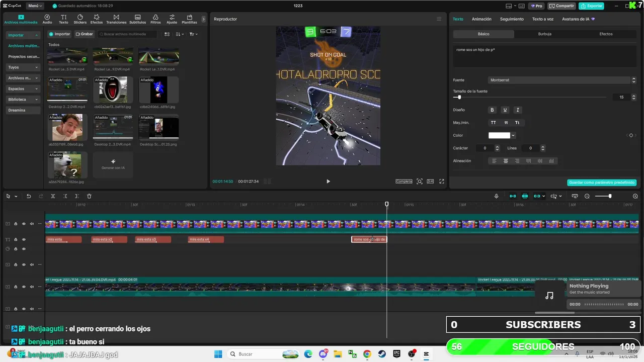The width and height of the screenshot is (644, 362).
Task: Click the trim left of playhead icon
Action: tap(65, 196)
